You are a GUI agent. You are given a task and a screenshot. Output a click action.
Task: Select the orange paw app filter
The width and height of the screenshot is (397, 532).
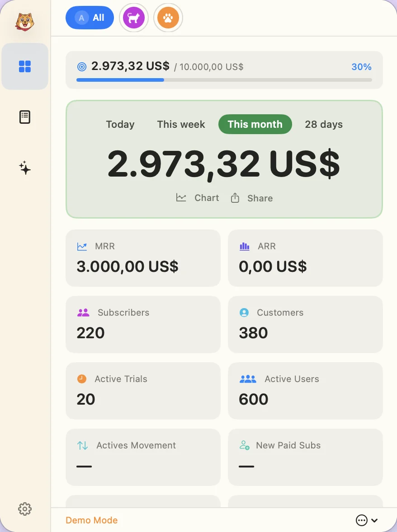coord(168,18)
